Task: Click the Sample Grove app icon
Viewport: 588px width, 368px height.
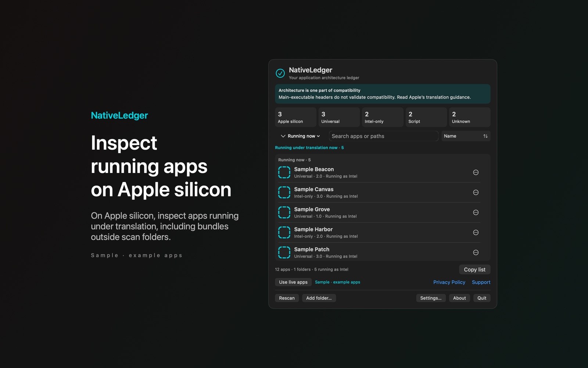Action: [x=284, y=212]
